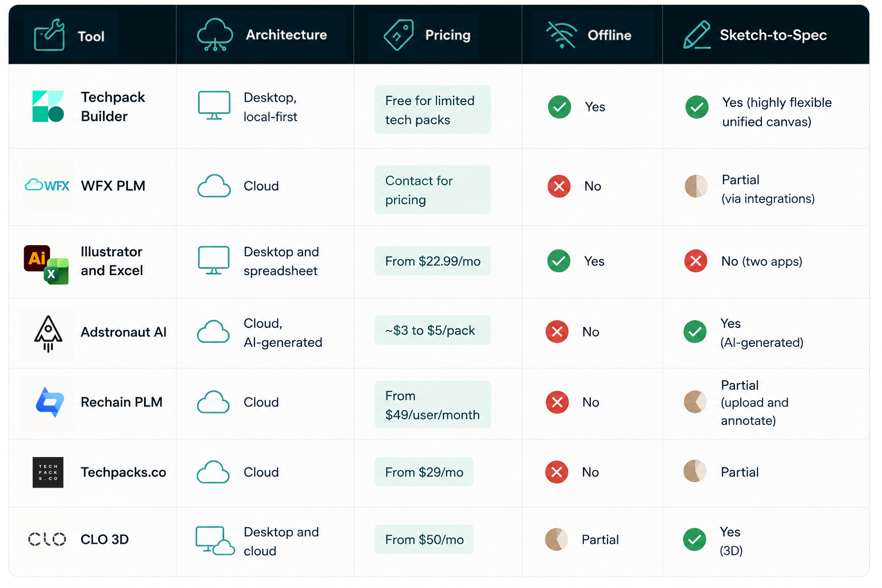
Task: Click the WFX PLM logo
Action: coord(47,185)
